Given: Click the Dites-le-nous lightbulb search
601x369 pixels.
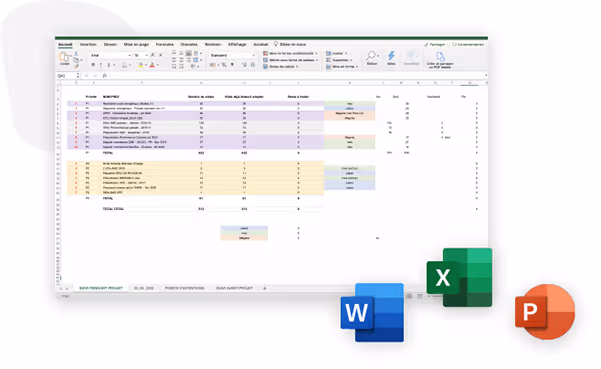Looking at the screenshot, I should click(290, 44).
